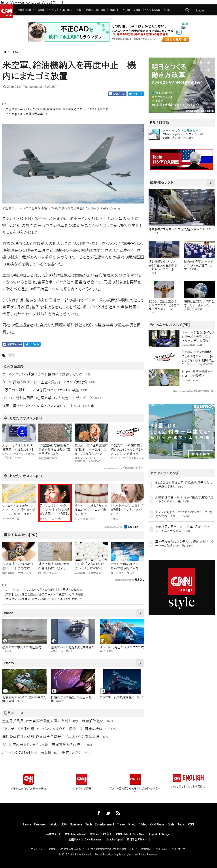The width and height of the screenshot is (217, 868).
Task: Open the CNNj テレビ視聴 icon
Action: coord(82,779)
